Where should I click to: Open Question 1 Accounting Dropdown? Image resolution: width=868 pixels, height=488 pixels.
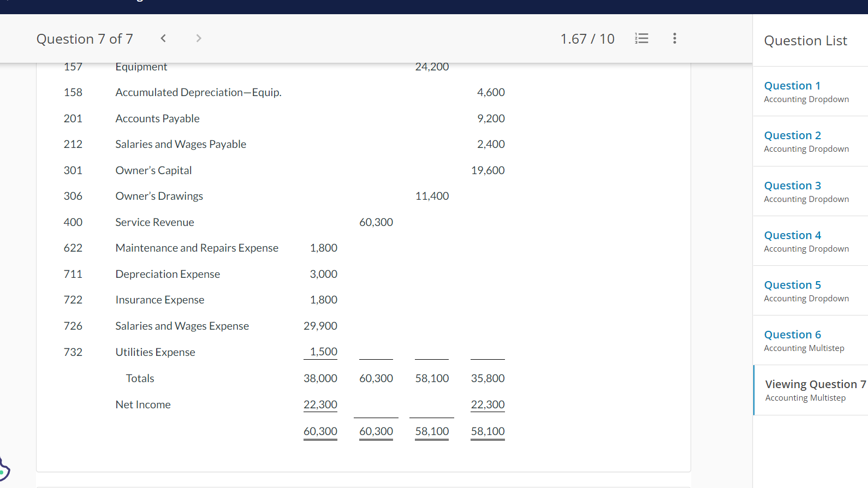pyautogui.click(x=810, y=92)
